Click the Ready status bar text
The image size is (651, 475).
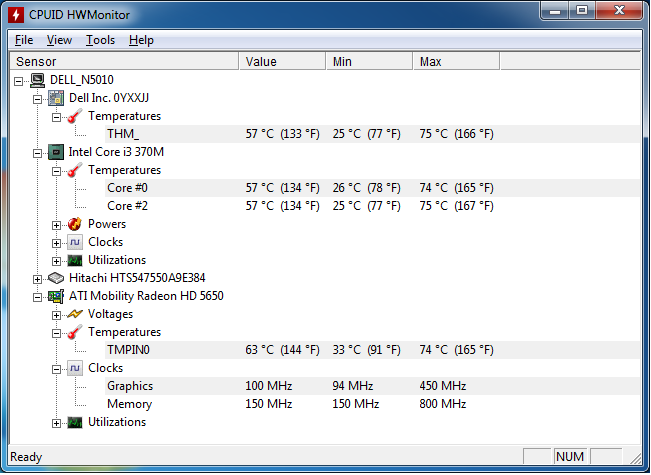(x=26, y=457)
